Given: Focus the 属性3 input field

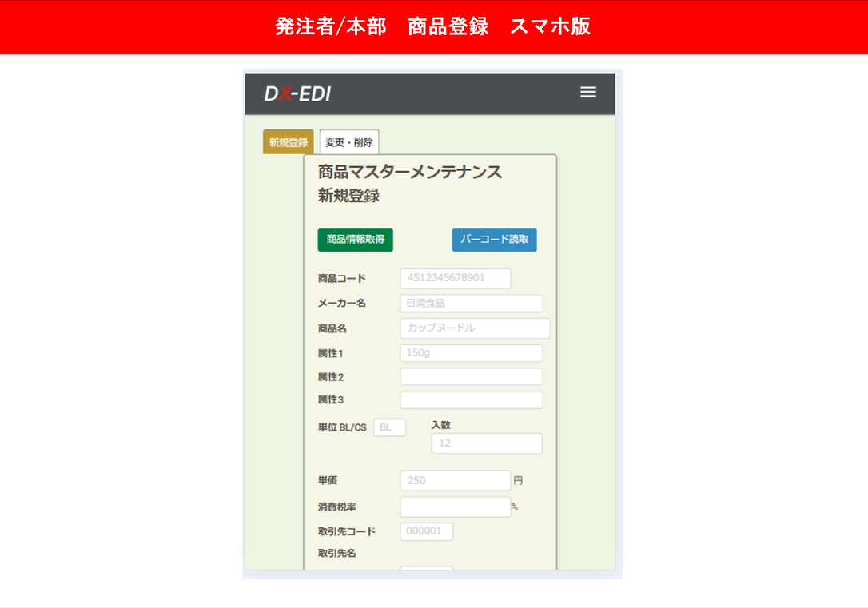Looking at the screenshot, I should [471, 400].
